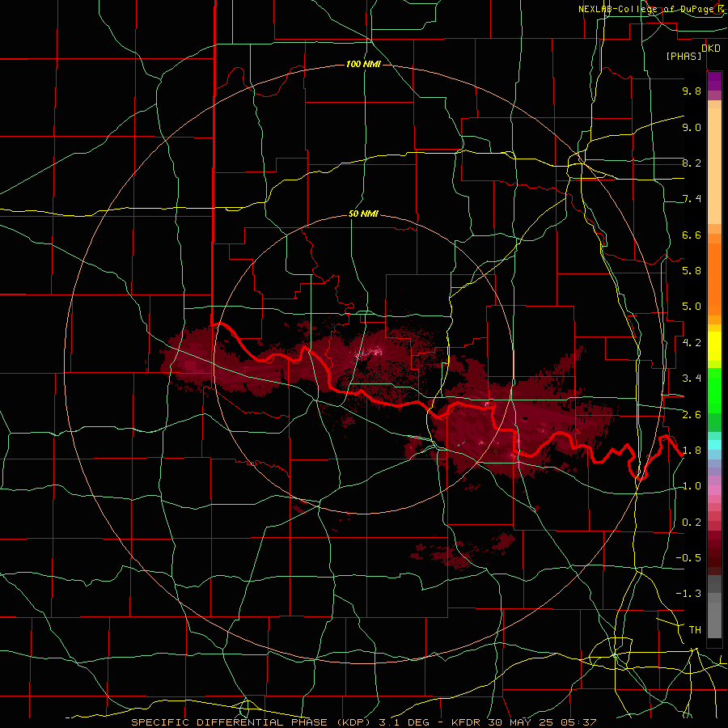Select the -0.5 value on the legend
728x728 pixels.
point(688,558)
